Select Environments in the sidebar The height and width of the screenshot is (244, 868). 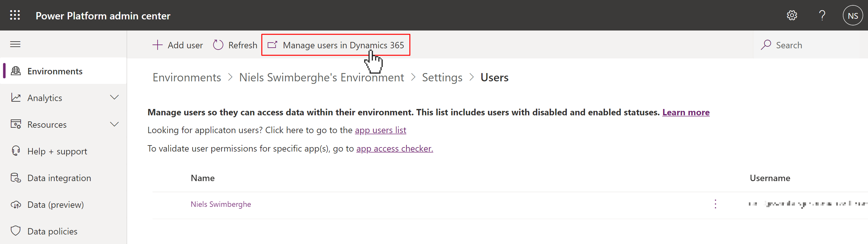[x=63, y=71]
